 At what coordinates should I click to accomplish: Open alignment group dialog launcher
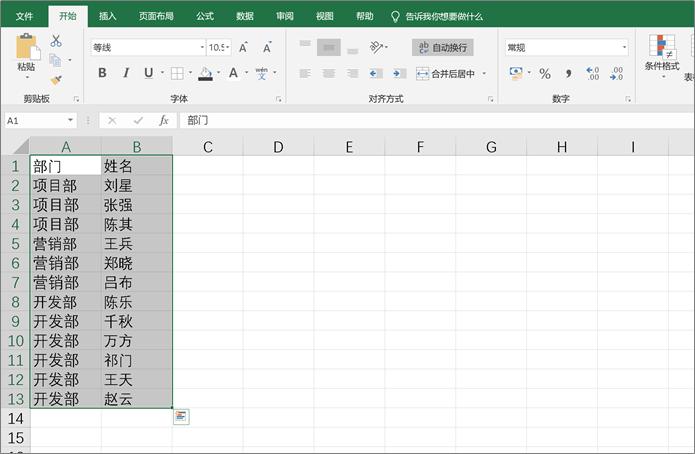tap(491, 99)
